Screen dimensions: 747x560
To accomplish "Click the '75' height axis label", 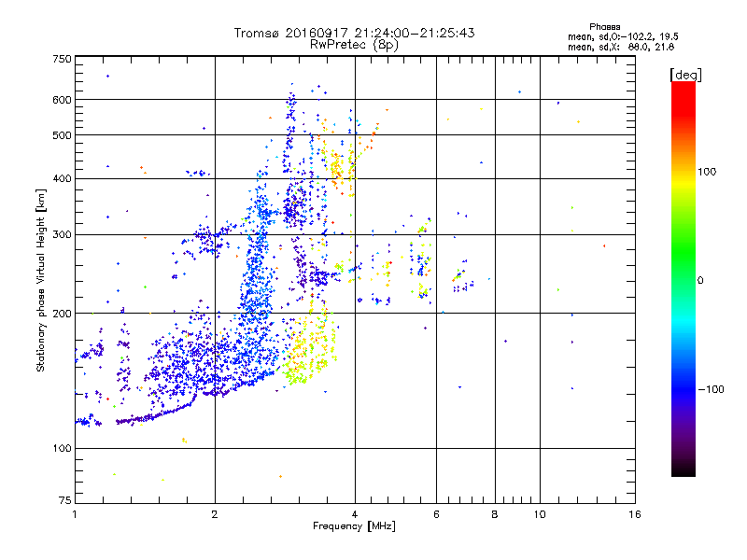I will click(x=65, y=500).
